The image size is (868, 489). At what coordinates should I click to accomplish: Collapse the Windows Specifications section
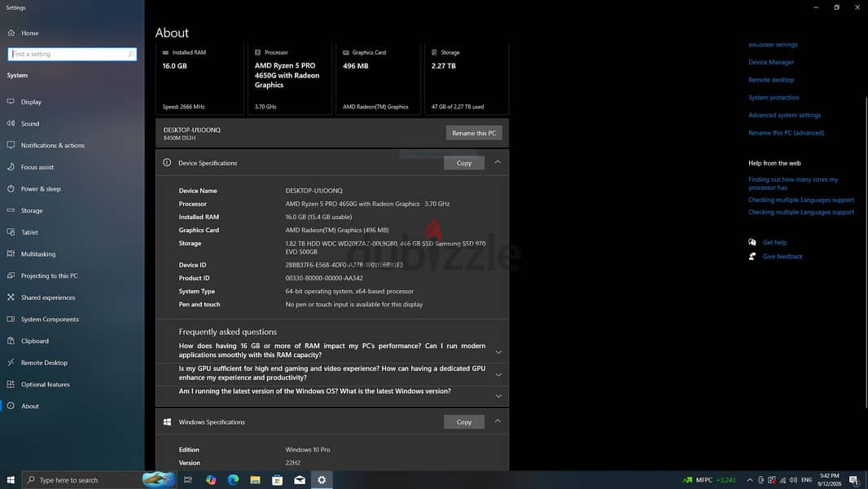point(498,421)
